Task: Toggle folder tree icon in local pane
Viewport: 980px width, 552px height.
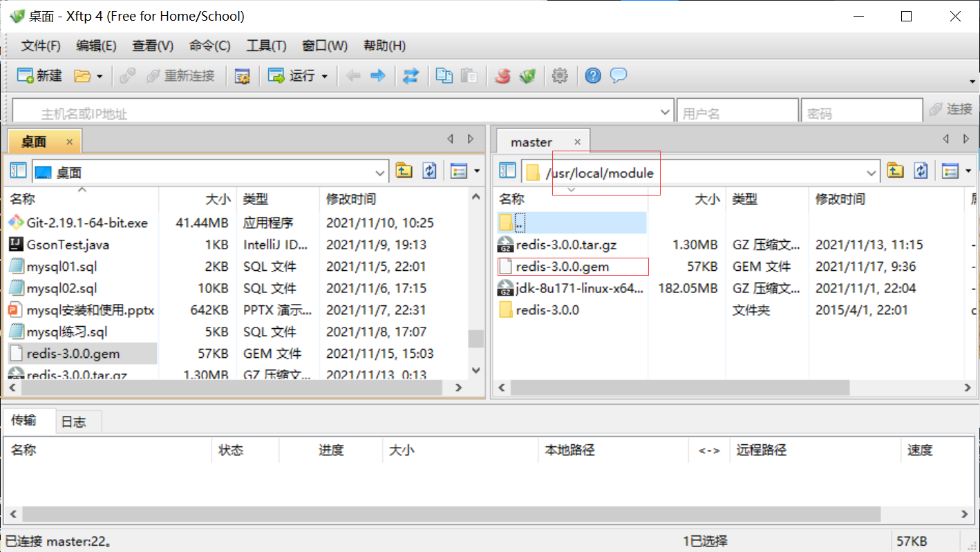Action: click(x=19, y=171)
